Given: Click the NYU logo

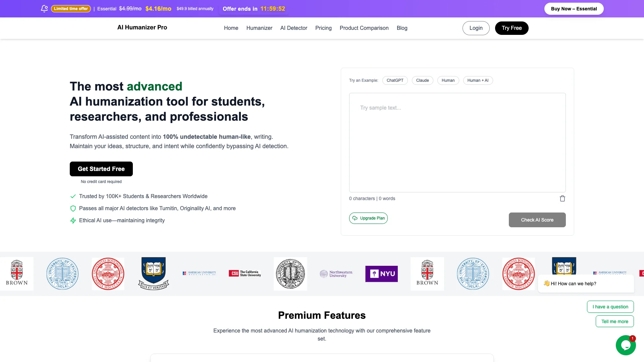Looking at the screenshot, I should [381, 274].
